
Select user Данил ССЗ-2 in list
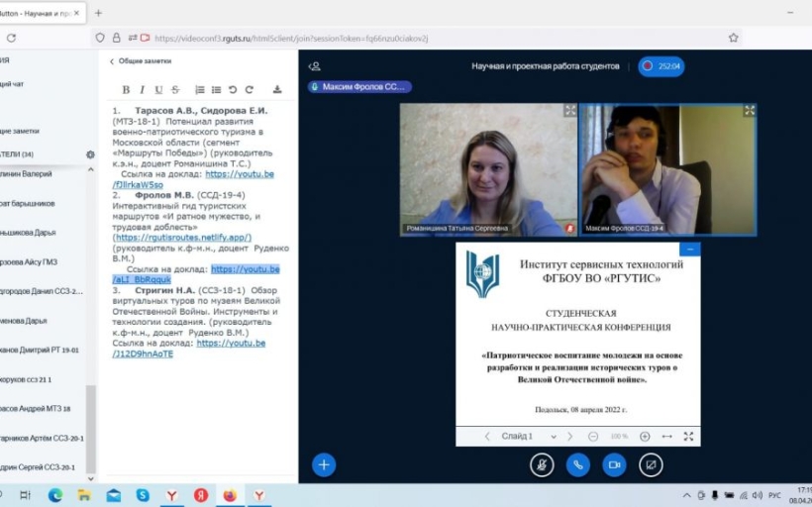pyautogui.click(x=43, y=291)
